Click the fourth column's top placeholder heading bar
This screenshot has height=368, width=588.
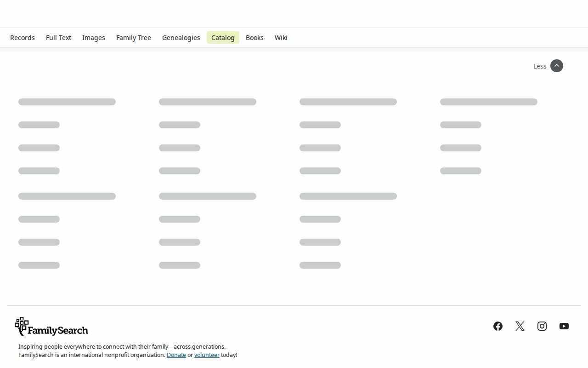(489, 102)
